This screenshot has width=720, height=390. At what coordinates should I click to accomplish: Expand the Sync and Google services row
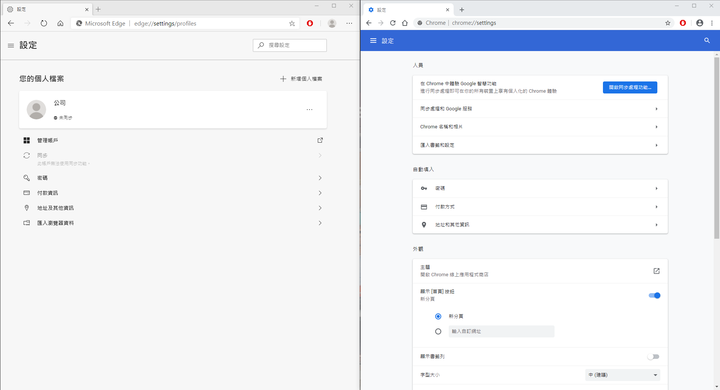point(540,109)
